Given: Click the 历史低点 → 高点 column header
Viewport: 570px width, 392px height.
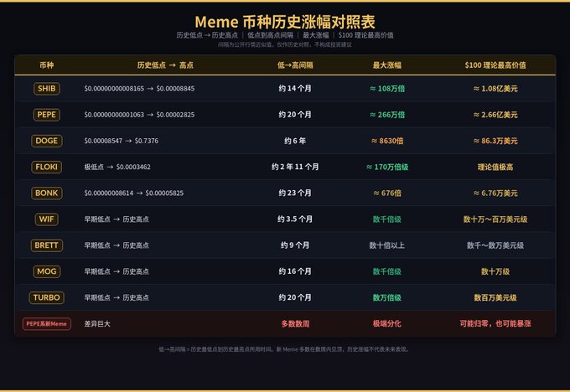Looking at the screenshot, I should pyautogui.click(x=165, y=65).
